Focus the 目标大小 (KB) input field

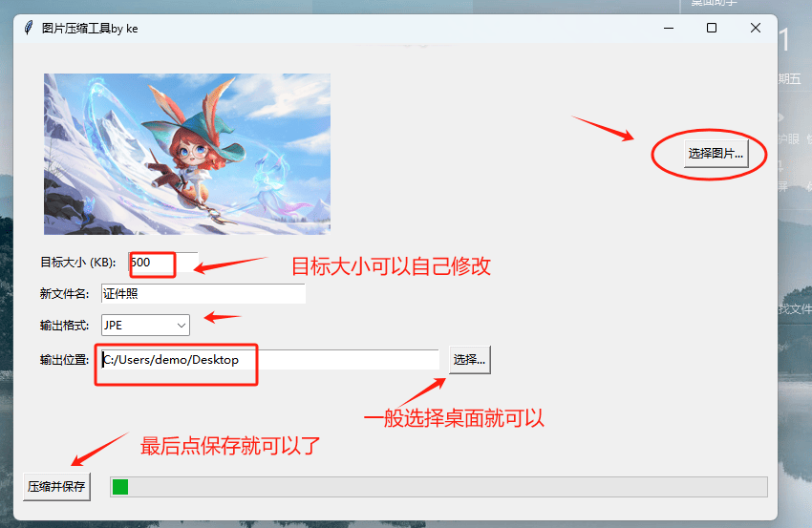(x=162, y=263)
